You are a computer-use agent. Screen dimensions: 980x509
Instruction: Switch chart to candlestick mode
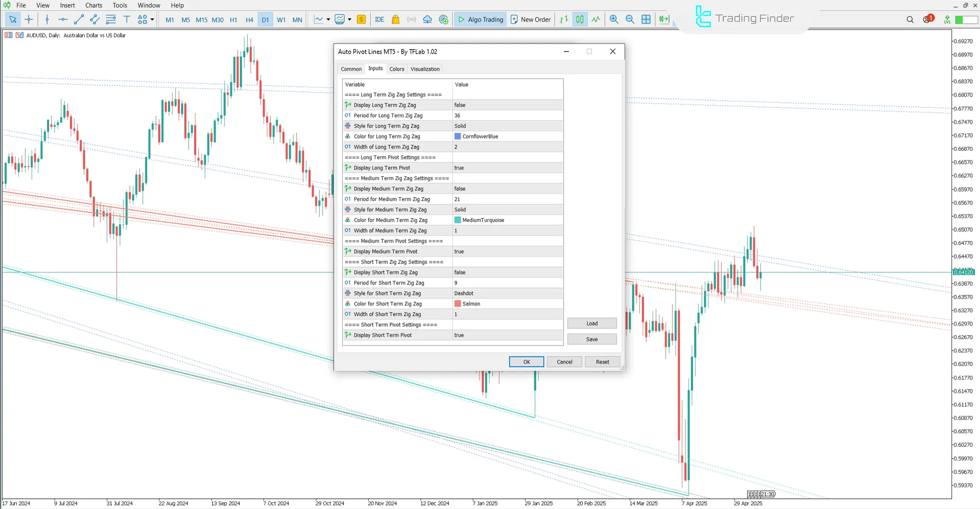pyautogui.click(x=580, y=19)
